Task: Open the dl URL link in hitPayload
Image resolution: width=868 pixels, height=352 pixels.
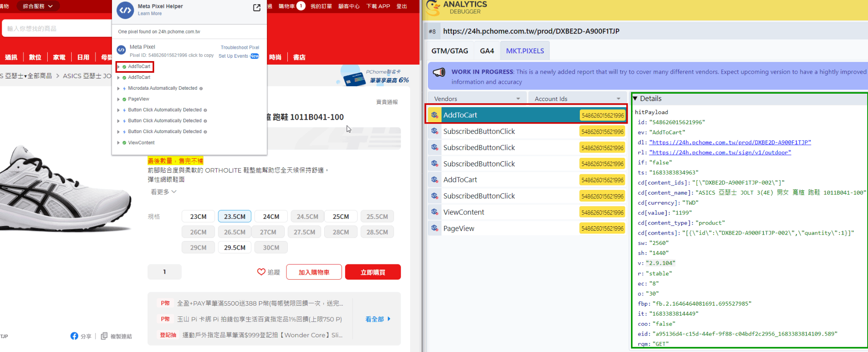Action: (730, 142)
